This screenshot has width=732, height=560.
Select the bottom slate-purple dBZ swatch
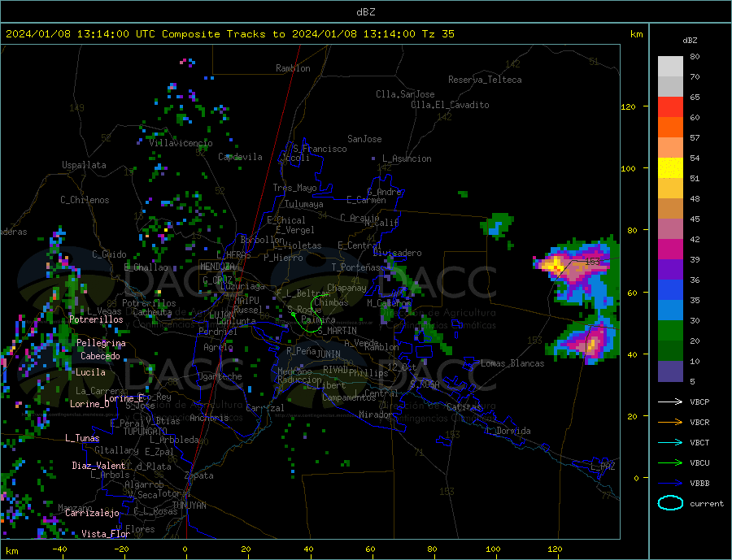tap(670, 371)
